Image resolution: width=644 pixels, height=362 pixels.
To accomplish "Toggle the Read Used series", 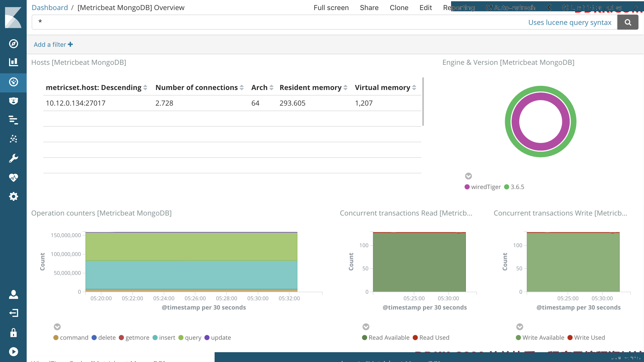I will click(431, 338).
